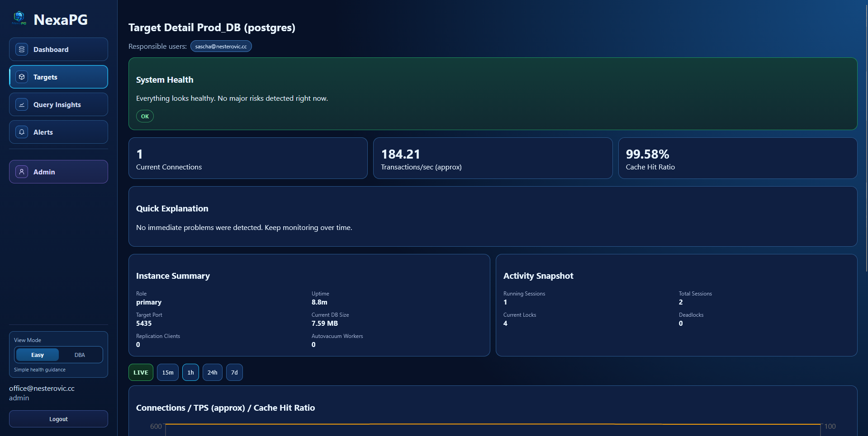The width and height of the screenshot is (868, 436).
Task: Select the 1h time range
Action: click(x=190, y=373)
